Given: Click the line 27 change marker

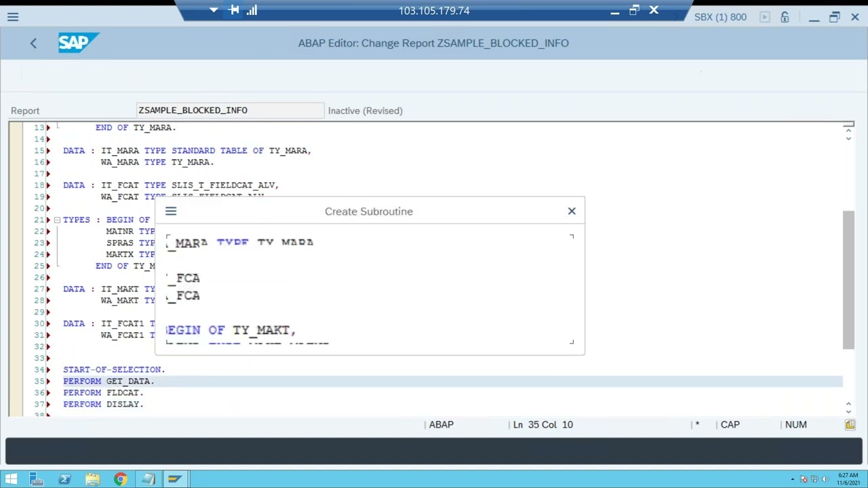Looking at the screenshot, I should click(x=48, y=289).
